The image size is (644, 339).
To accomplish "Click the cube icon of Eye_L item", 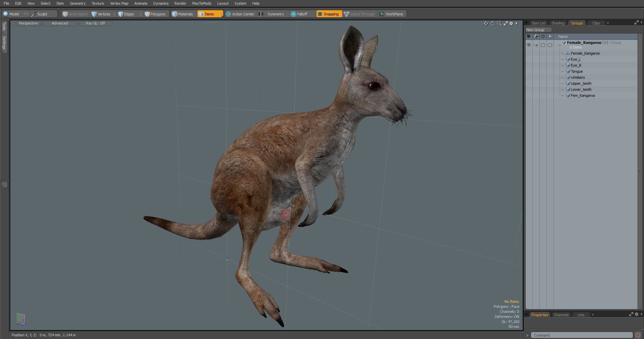I will point(568,59).
